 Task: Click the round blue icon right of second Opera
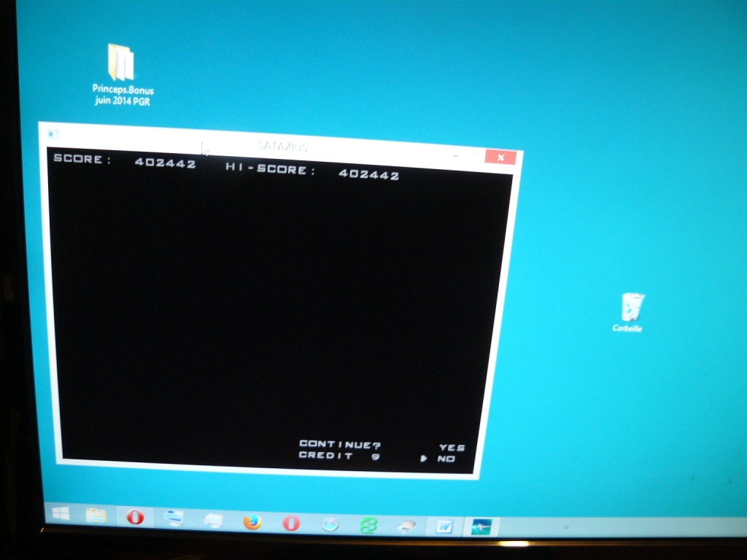point(330,524)
